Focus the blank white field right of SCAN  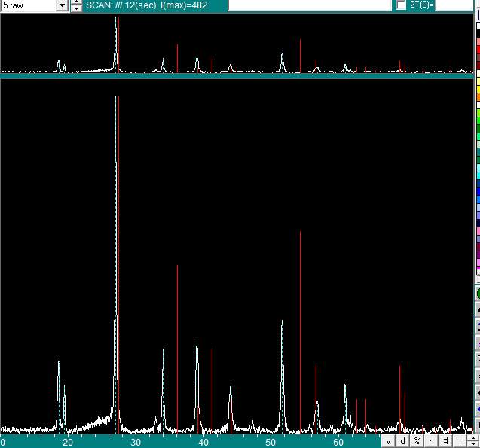310,5
